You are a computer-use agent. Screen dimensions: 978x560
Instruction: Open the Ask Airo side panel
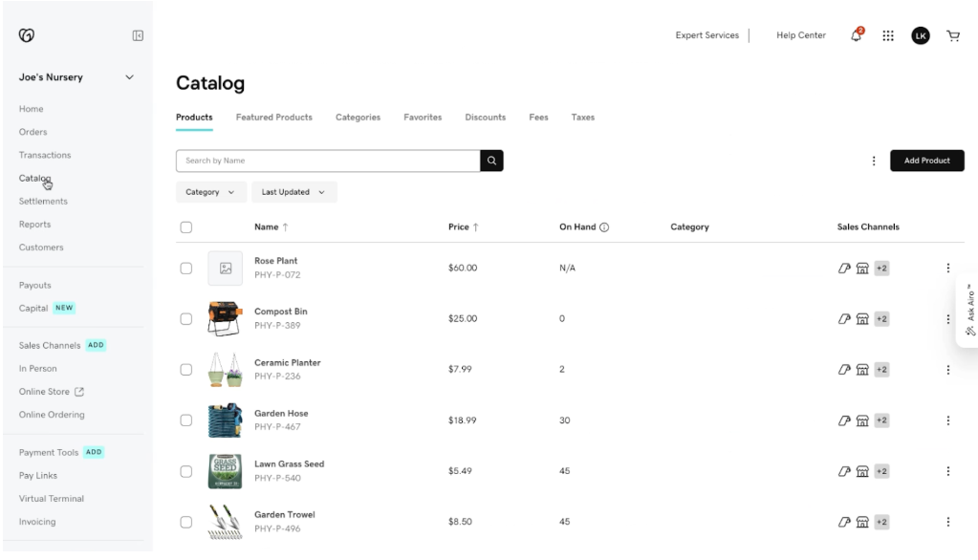click(x=968, y=310)
